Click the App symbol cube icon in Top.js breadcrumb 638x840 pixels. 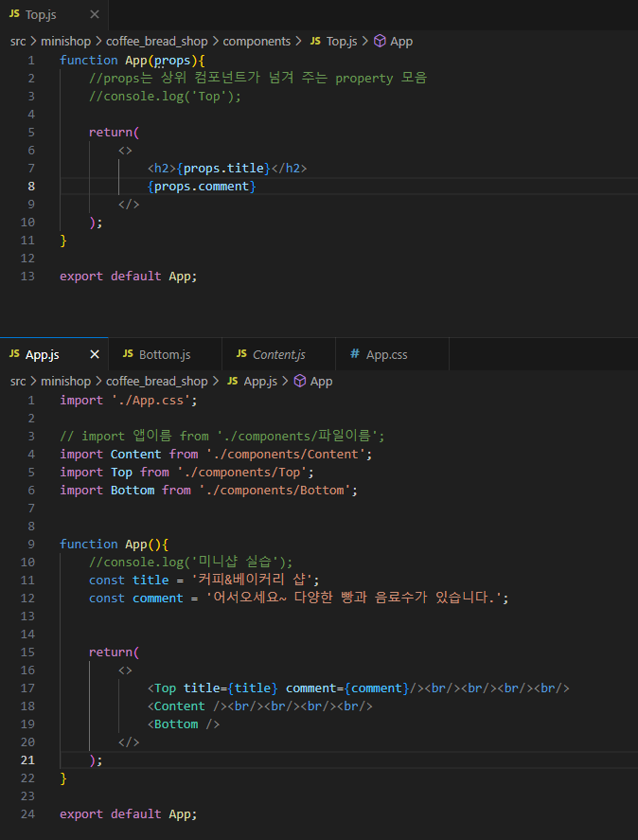(x=380, y=42)
